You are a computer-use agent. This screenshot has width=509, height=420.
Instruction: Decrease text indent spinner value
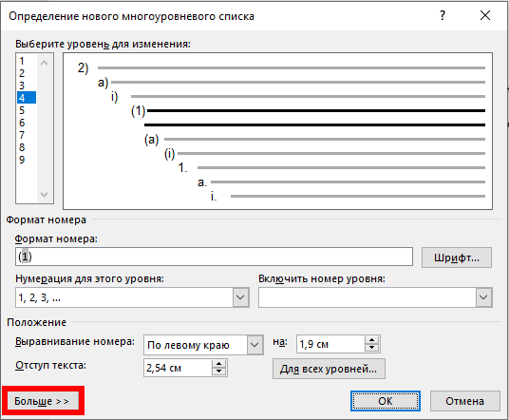(218, 372)
